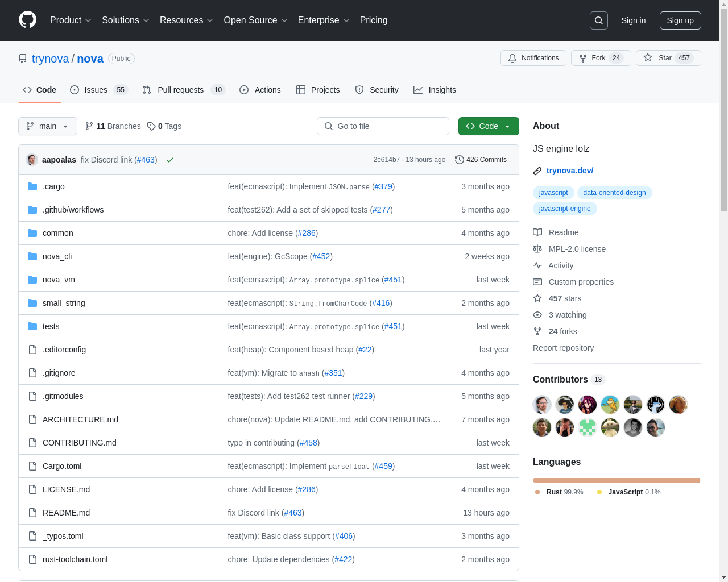
Task: Expand the Enterprise menu
Action: [x=324, y=20]
